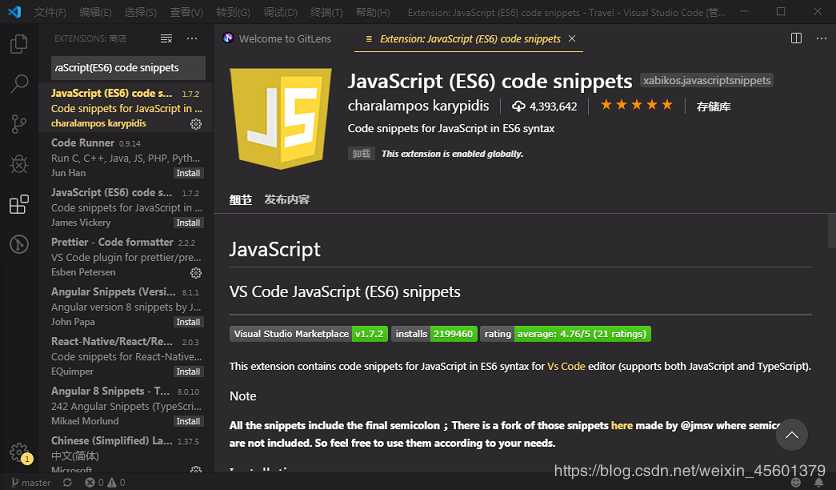836x490 pixels.
Task: Open the Explorer view in activity bar
Action: point(18,44)
